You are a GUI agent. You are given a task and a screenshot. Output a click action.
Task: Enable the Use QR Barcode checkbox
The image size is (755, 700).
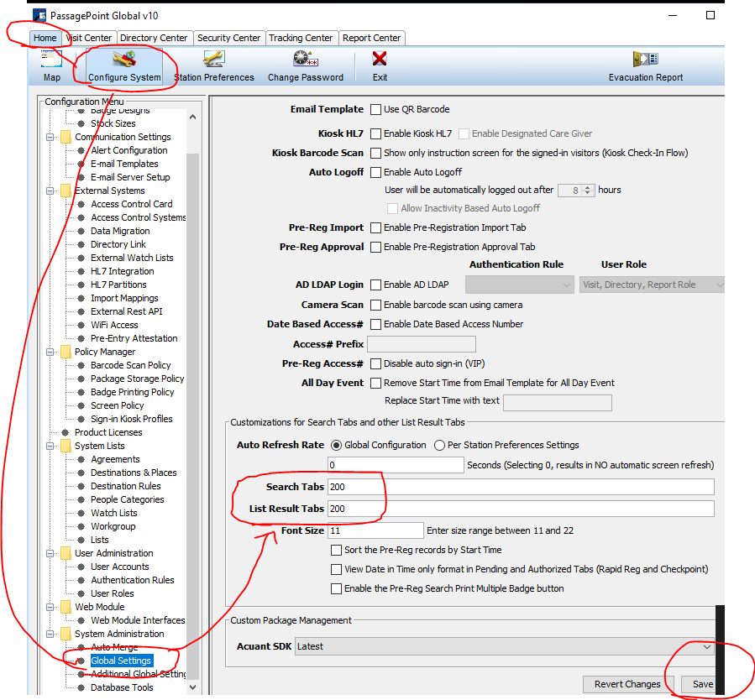click(x=375, y=110)
